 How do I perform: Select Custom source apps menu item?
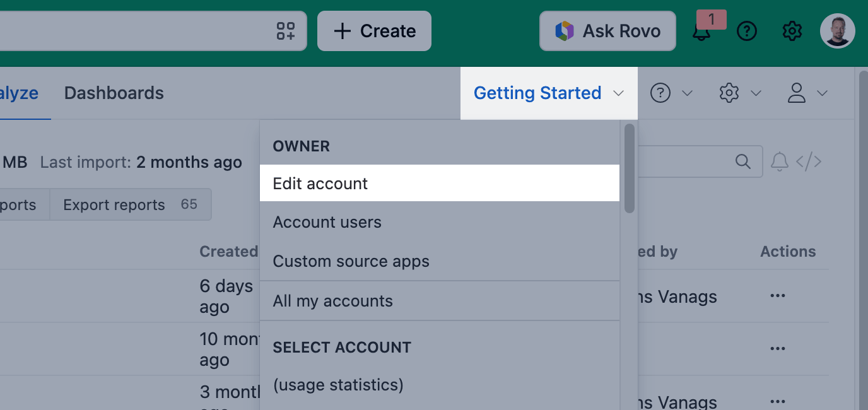point(440,262)
